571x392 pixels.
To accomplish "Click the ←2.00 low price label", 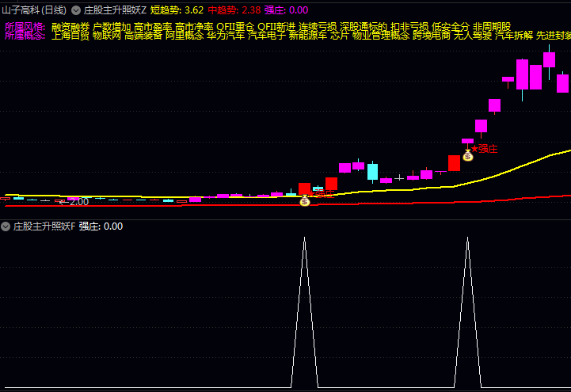I will [74, 202].
